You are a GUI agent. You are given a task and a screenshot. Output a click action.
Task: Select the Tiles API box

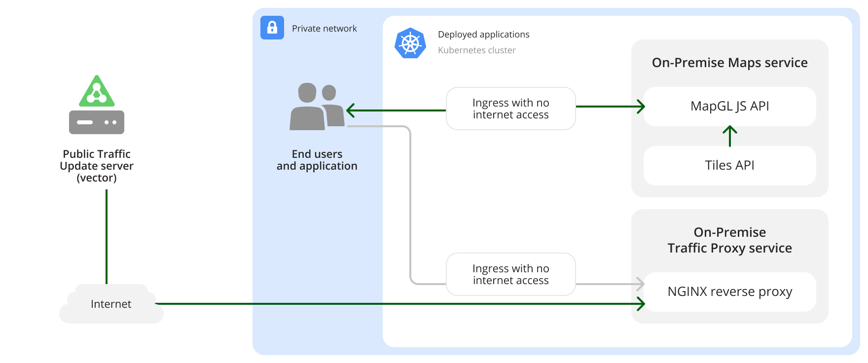point(730,166)
